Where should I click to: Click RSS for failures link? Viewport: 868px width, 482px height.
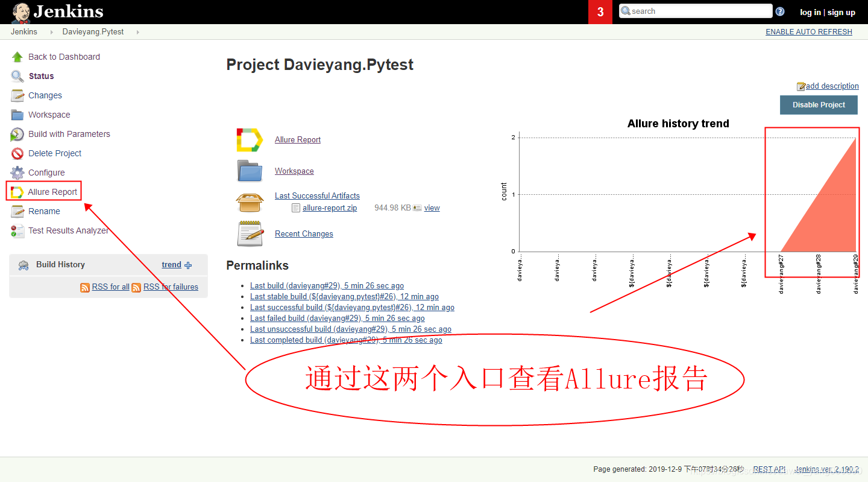point(171,287)
